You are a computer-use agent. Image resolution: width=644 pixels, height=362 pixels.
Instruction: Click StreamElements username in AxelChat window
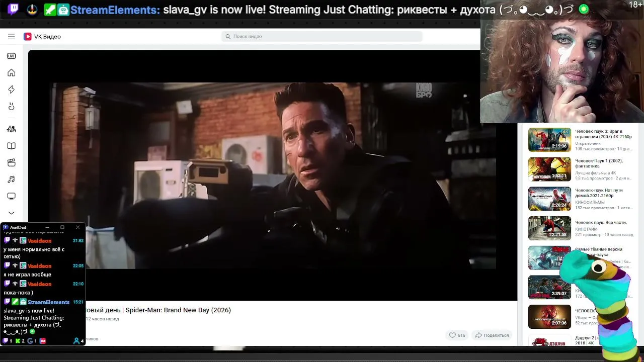48,302
